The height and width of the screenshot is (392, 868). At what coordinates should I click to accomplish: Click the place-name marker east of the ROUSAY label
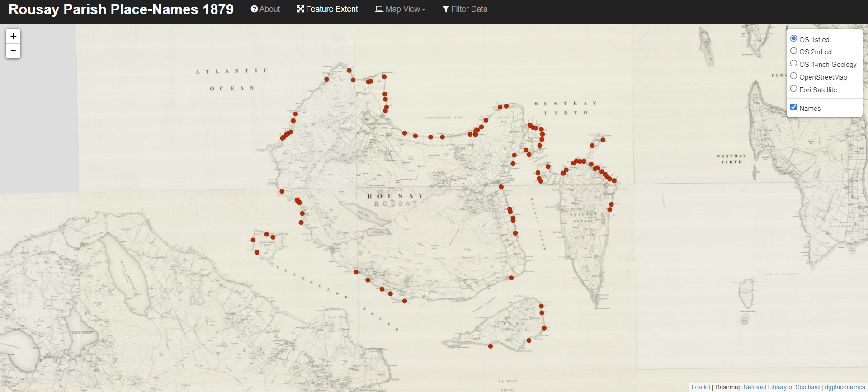[501, 187]
